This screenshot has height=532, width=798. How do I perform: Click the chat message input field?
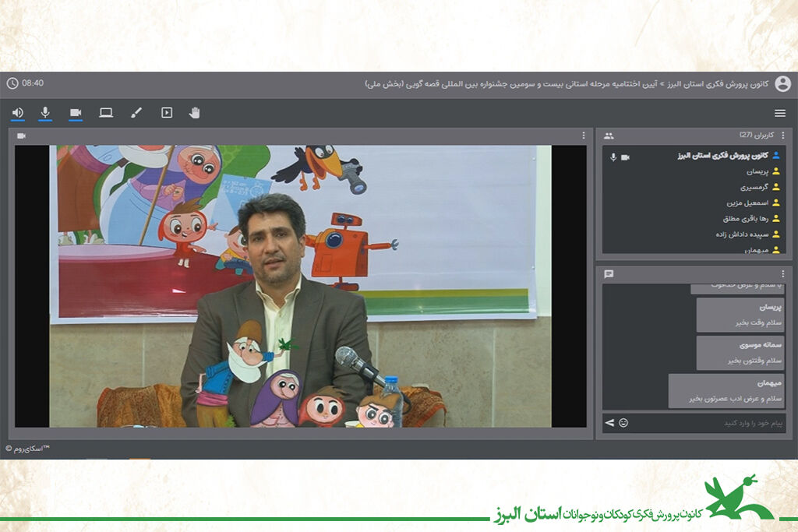pyautogui.click(x=708, y=423)
